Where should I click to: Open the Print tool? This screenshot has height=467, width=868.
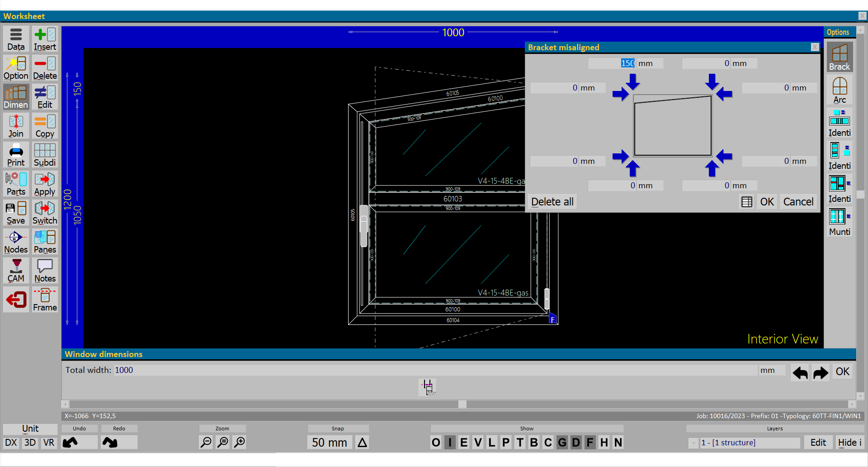pyautogui.click(x=16, y=155)
